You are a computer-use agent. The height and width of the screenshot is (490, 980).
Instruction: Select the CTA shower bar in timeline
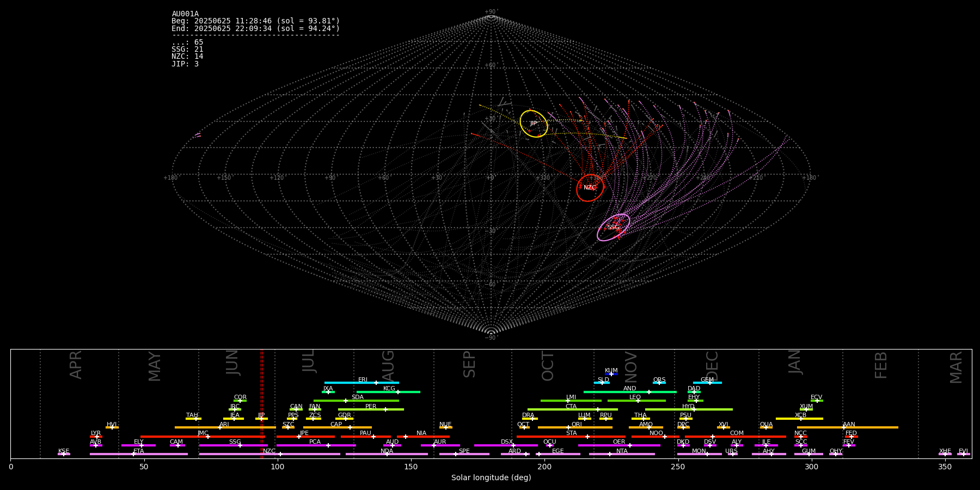(573, 409)
